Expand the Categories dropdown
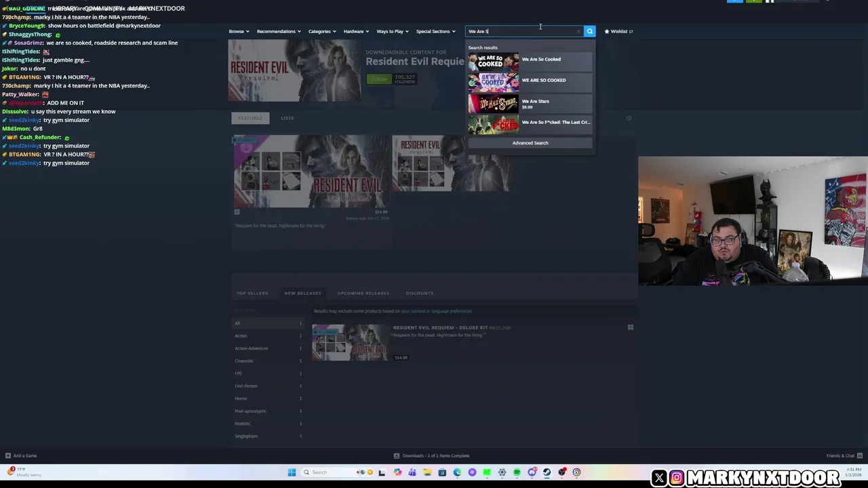868x488 pixels. (322, 31)
